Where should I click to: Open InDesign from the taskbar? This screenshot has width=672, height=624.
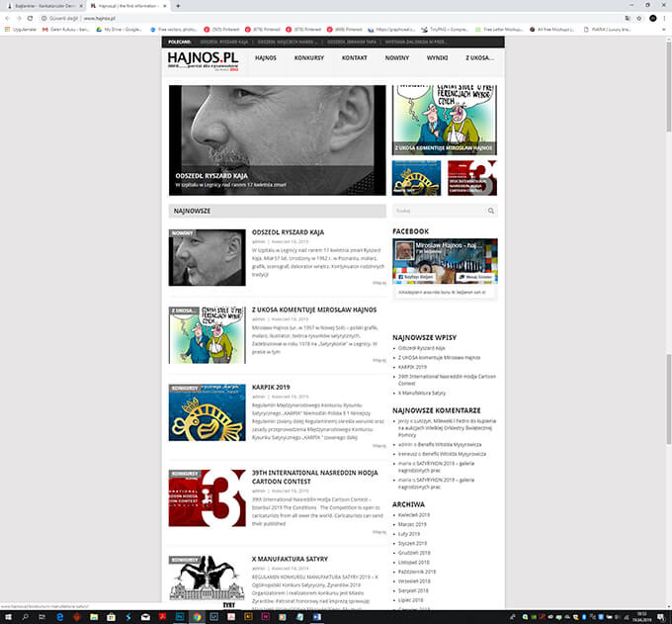pos(265,617)
